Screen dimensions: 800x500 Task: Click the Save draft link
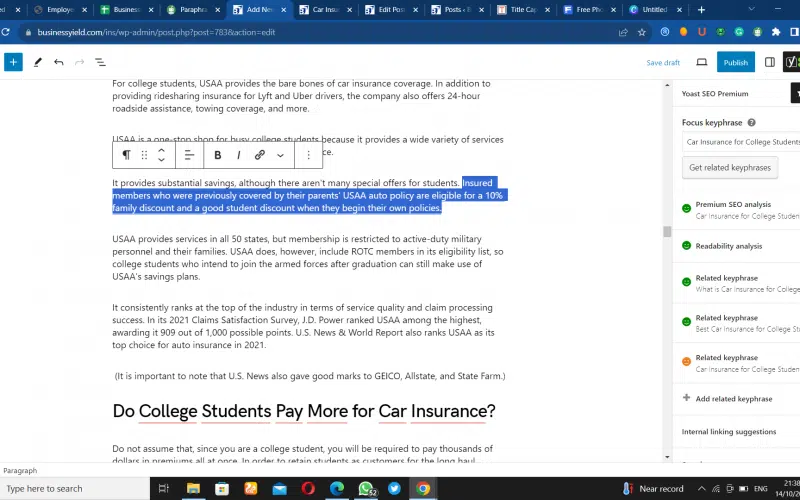(663, 62)
